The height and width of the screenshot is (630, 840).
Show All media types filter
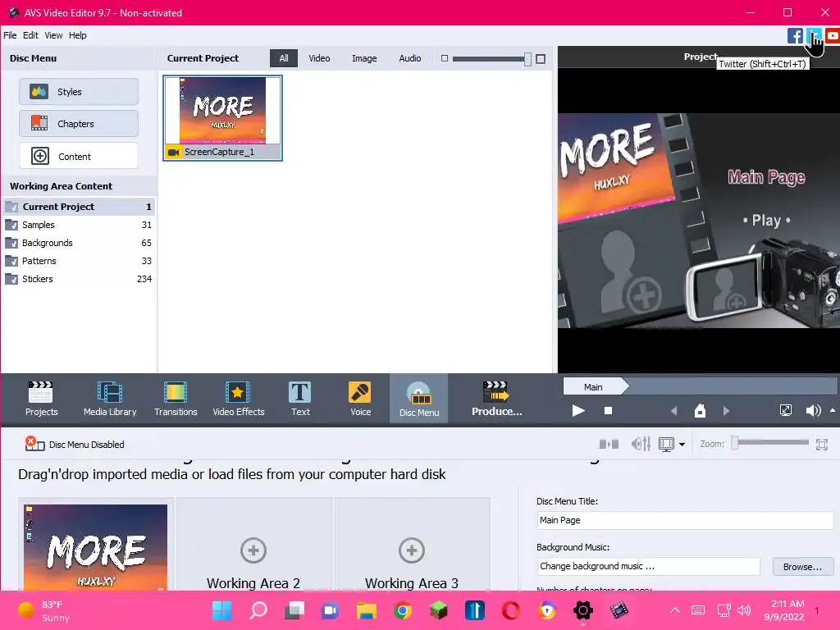coord(284,58)
